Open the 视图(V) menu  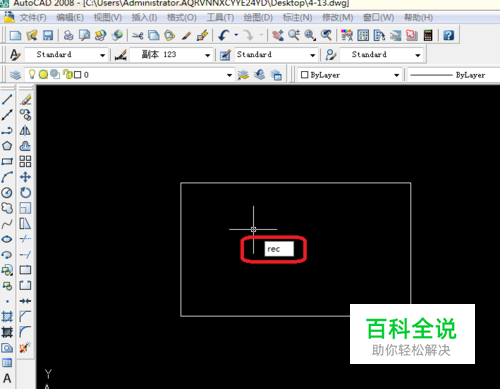[108, 17]
